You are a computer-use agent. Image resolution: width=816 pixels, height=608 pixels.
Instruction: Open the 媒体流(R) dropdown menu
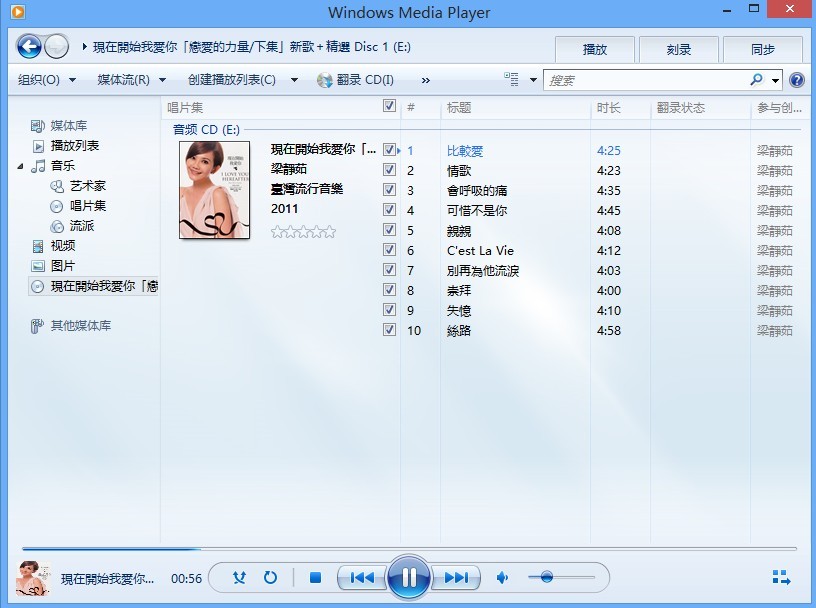pyautogui.click(x=132, y=80)
